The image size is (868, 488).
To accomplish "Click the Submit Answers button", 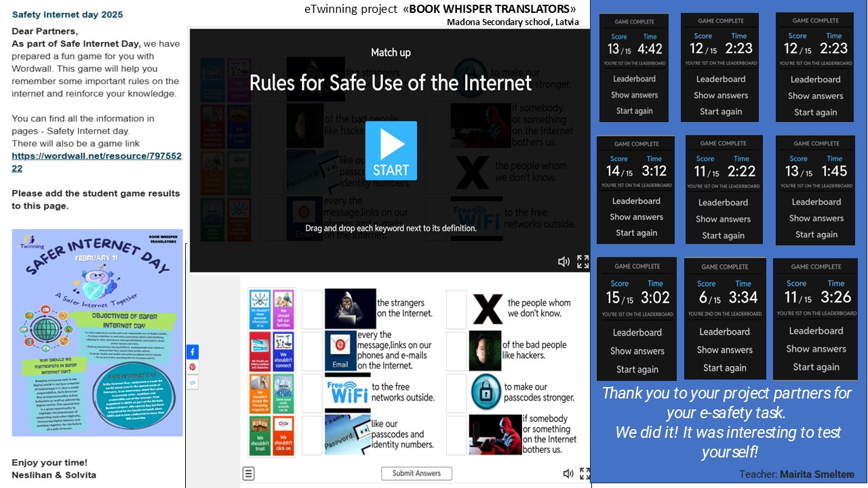I will (x=416, y=473).
